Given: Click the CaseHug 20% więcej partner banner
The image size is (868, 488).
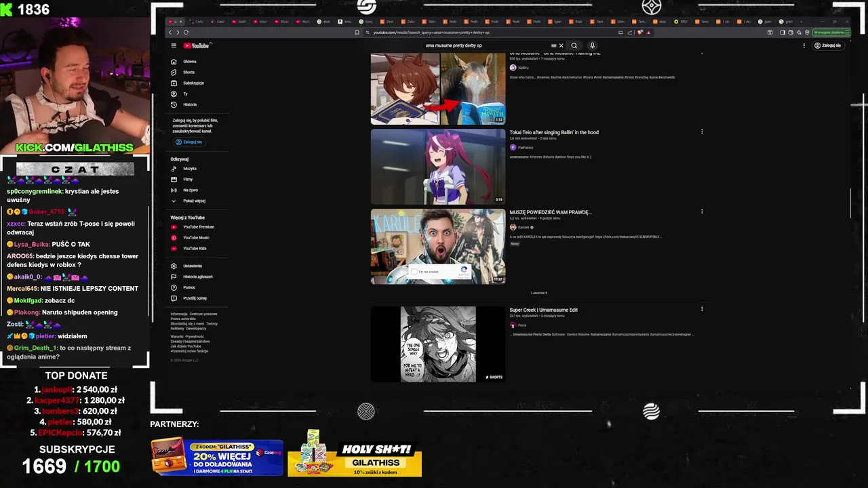Looking at the screenshot, I should [x=217, y=457].
